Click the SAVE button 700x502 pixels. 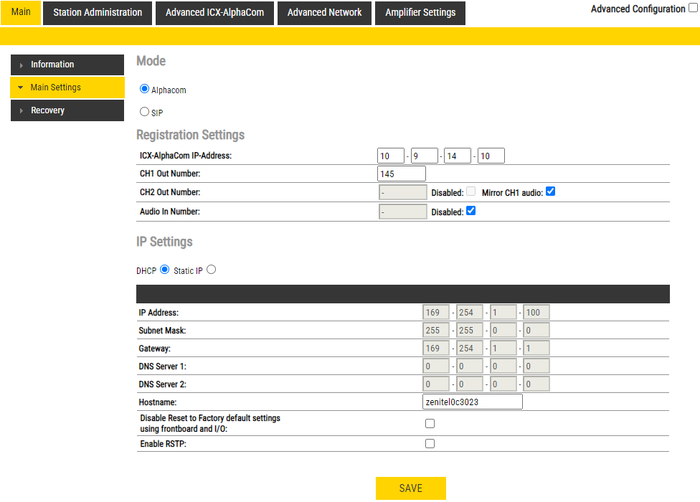click(410, 488)
